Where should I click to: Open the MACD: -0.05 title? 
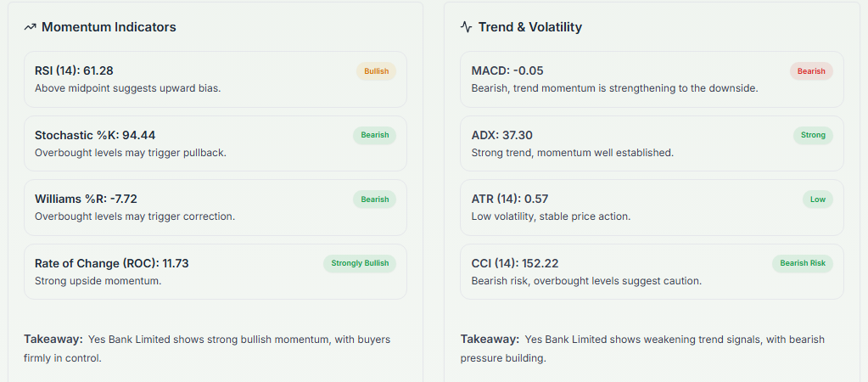pos(507,70)
